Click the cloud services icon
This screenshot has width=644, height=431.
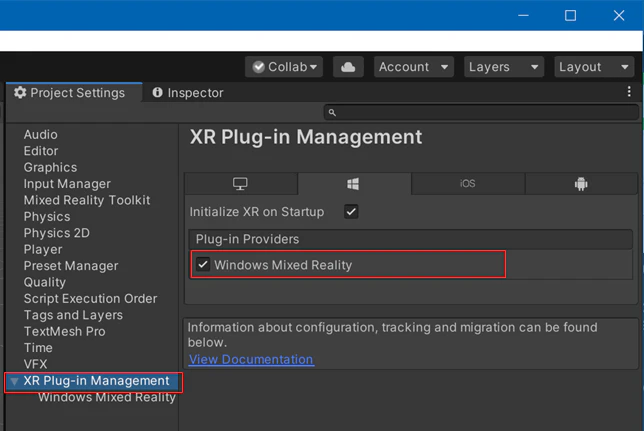click(x=348, y=67)
